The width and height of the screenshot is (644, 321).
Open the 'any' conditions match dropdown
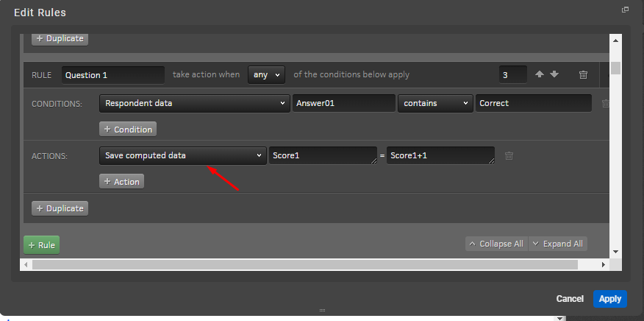pyautogui.click(x=266, y=74)
